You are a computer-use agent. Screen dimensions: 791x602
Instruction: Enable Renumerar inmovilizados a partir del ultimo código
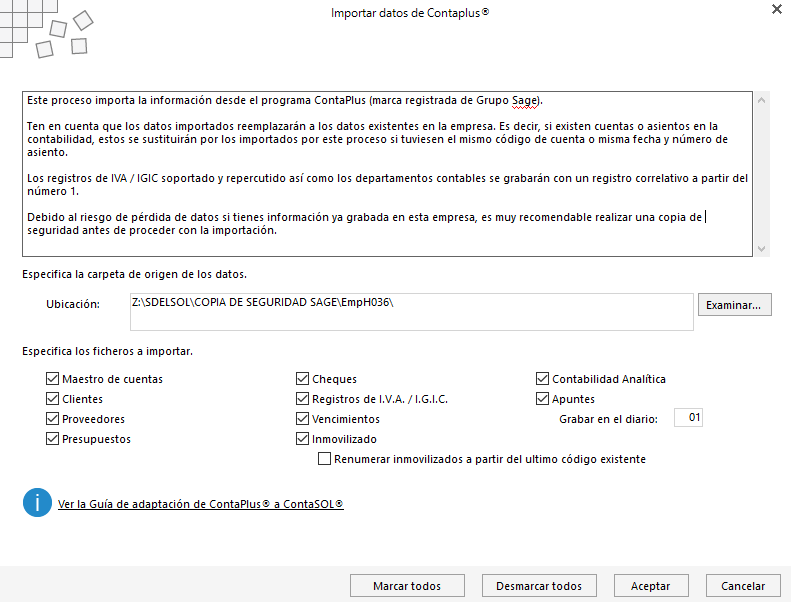324,459
